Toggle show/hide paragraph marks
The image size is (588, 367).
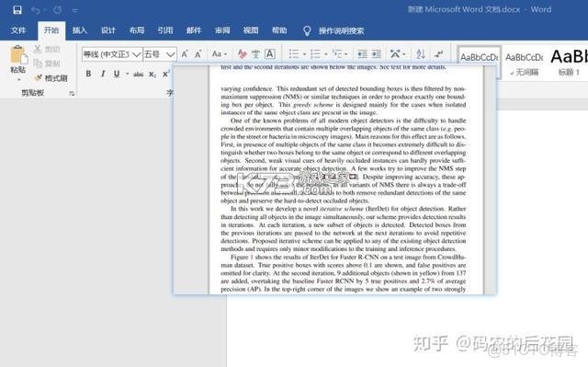[x=438, y=54]
